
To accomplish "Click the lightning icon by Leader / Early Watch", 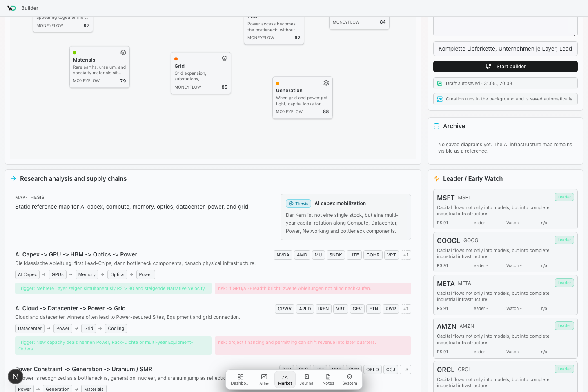I will point(437,179).
